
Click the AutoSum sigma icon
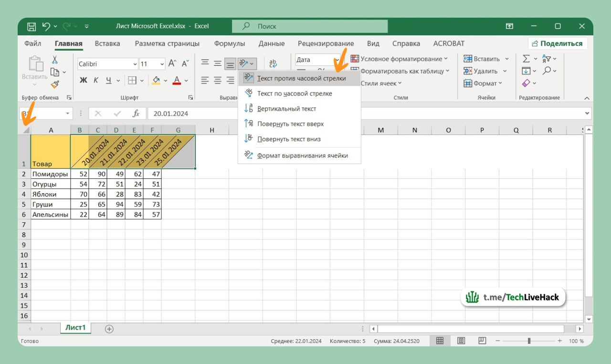pyautogui.click(x=526, y=59)
